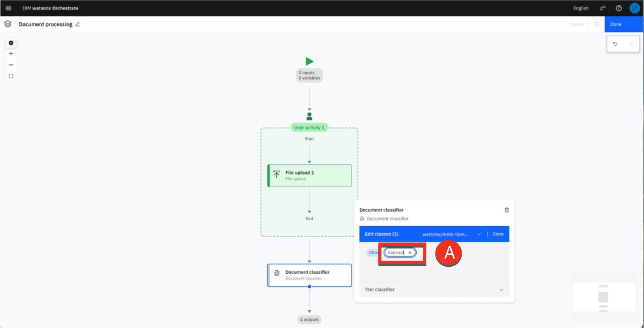Zoom out on the flow canvas
Screen dimensions: 644x328
coord(11,65)
